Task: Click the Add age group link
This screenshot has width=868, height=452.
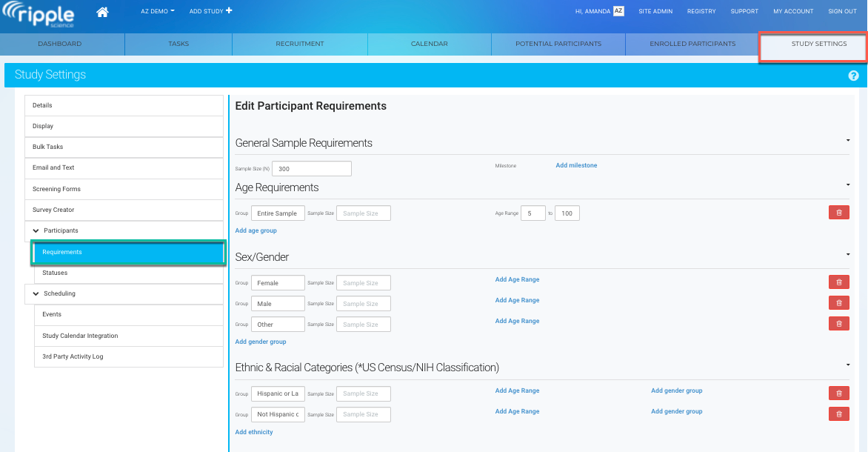Action: (x=256, y=230)
